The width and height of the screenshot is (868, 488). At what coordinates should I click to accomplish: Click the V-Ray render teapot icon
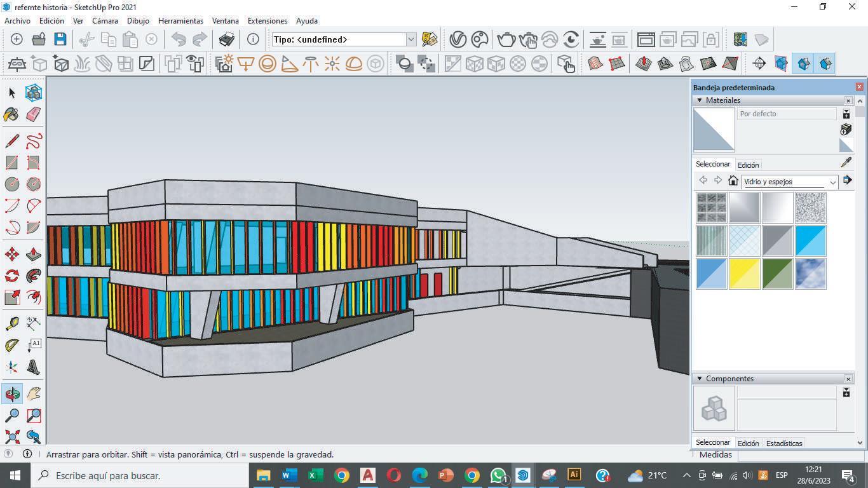(506, 39)
